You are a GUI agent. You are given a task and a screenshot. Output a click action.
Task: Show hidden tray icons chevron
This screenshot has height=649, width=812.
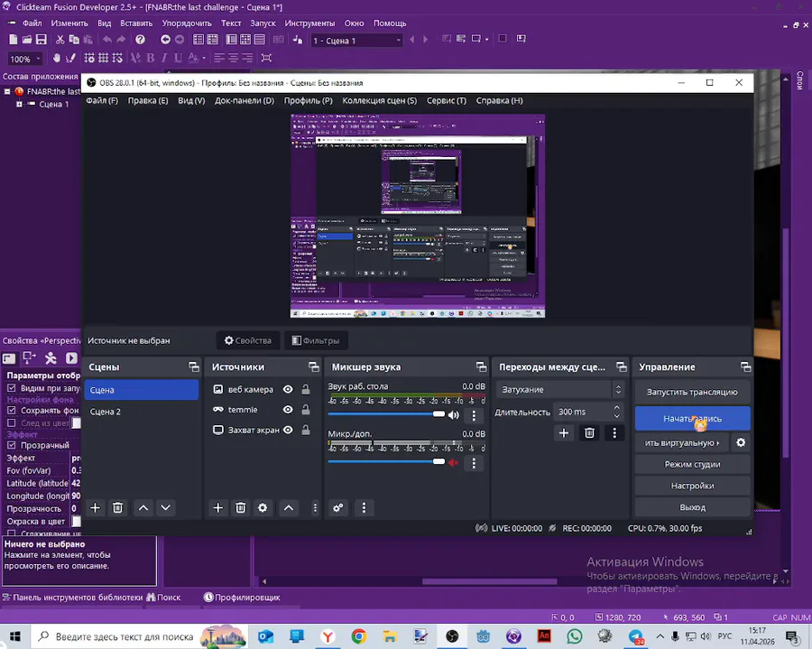(x=660, y=636)
